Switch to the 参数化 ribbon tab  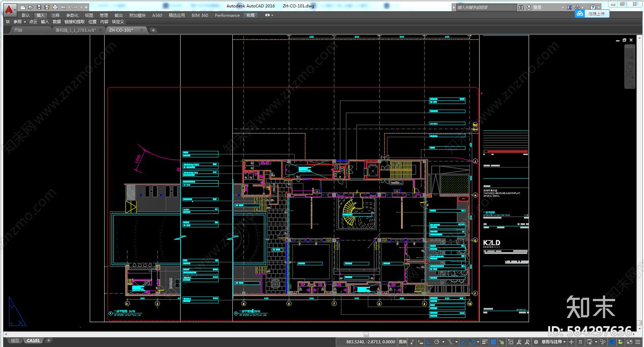(72, 15)
